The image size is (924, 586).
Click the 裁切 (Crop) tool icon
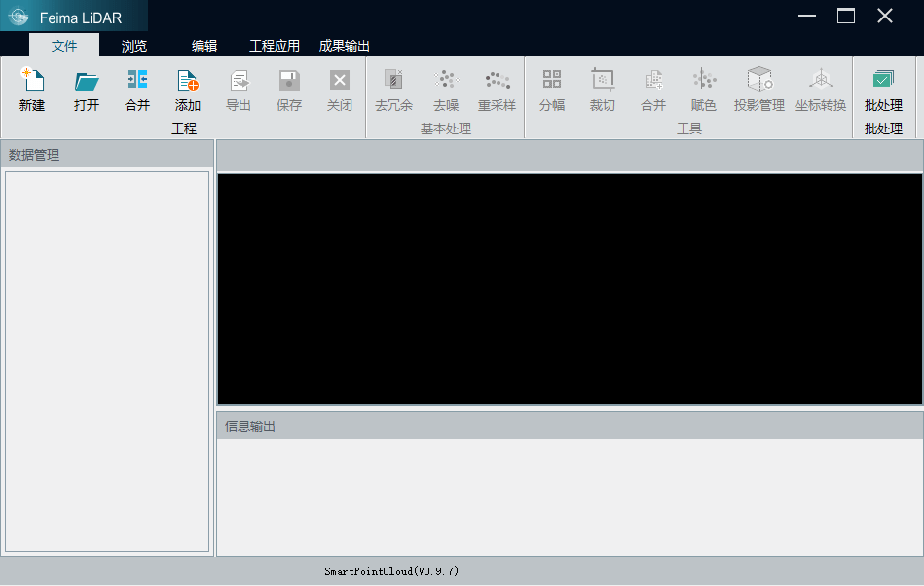tap(603, 80)
